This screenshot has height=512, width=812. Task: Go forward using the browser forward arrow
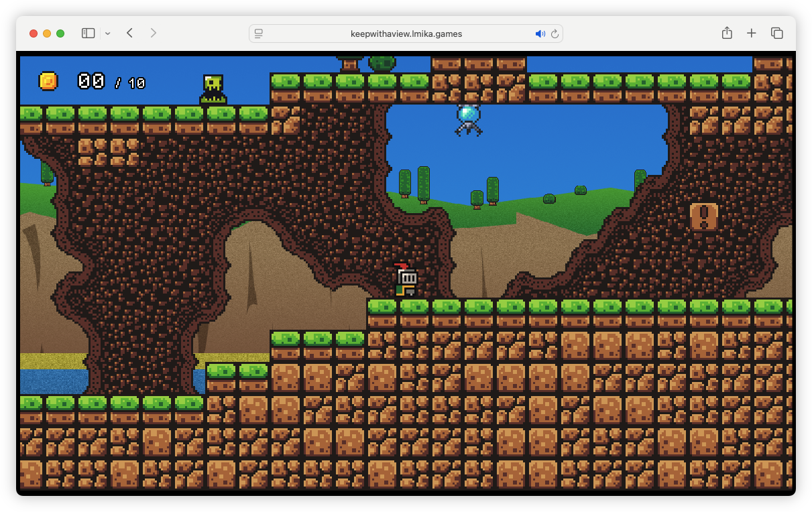154,33
